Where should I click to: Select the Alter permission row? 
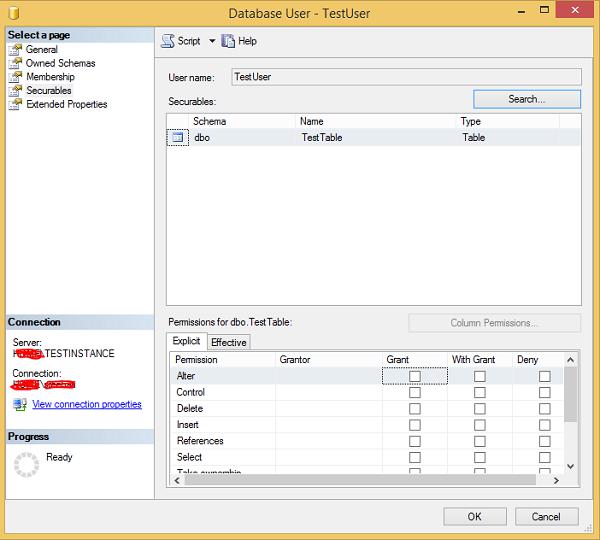367,376
